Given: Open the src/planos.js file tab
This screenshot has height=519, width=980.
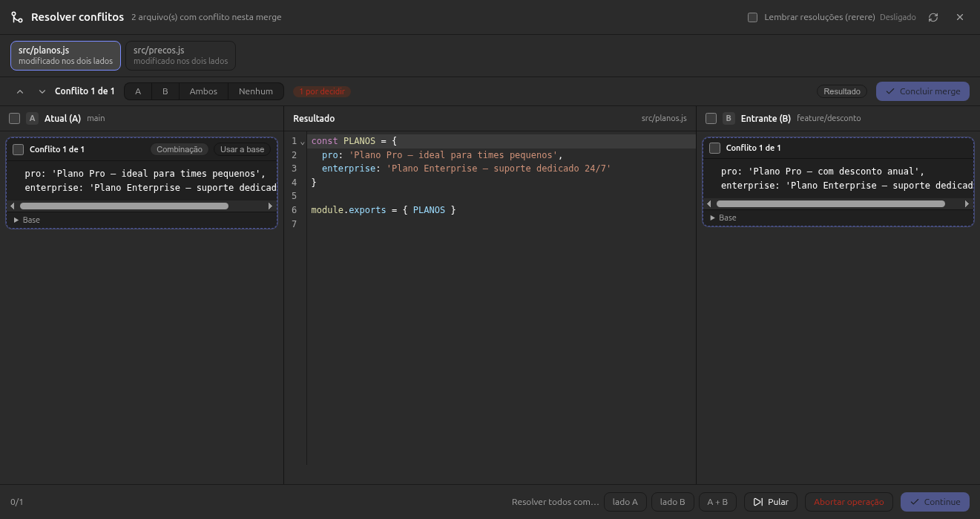Looking at the screenshot, I should (65, 55).
